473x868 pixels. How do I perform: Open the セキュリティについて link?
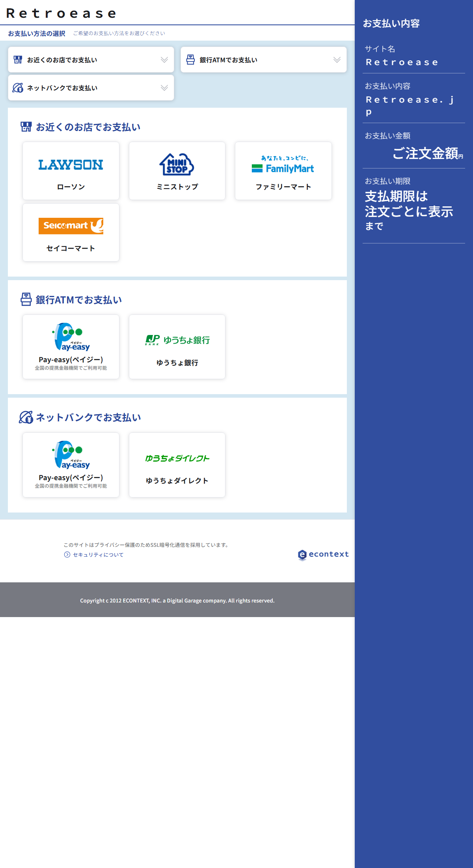point(98,555)
